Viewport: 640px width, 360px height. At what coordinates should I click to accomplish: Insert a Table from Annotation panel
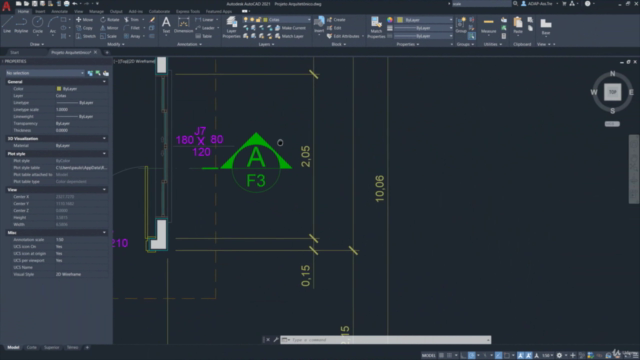(204, 36)
